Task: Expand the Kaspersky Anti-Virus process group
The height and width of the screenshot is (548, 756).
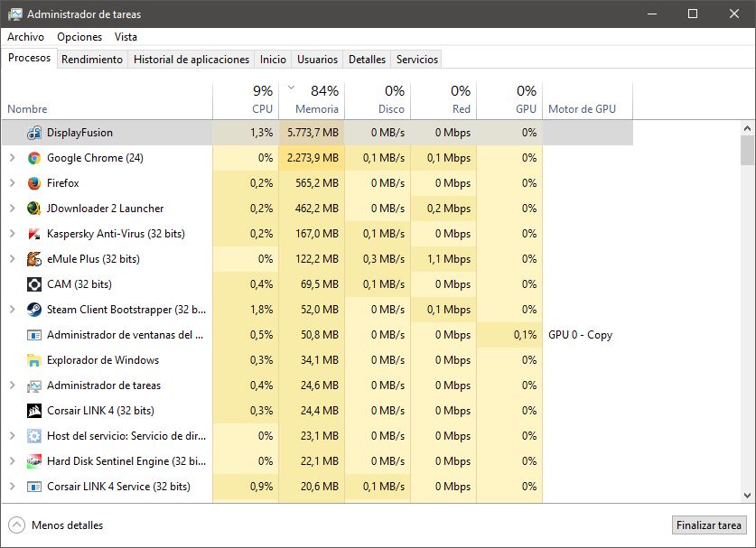Action: pos(12,234)
